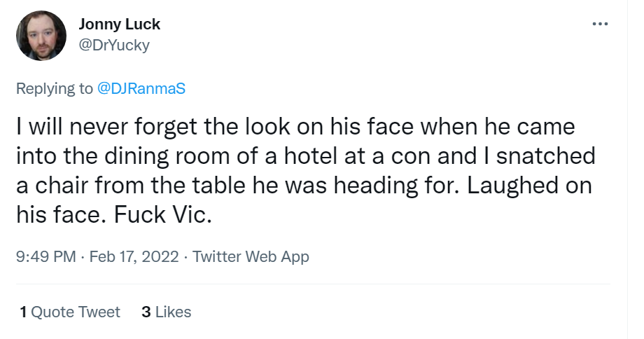
Task: View the 1 Quote Tweet list
Action: (x=70, y=312)
